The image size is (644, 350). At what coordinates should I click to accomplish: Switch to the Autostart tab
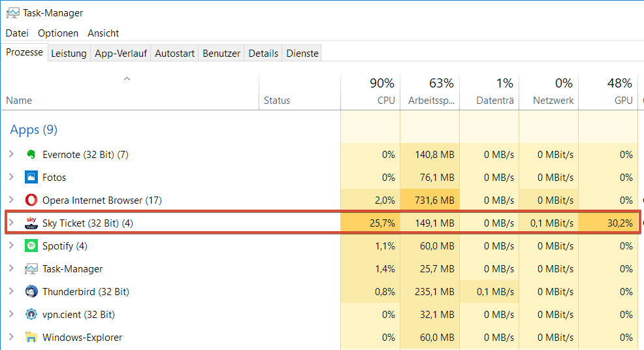(x=174, y=54)
